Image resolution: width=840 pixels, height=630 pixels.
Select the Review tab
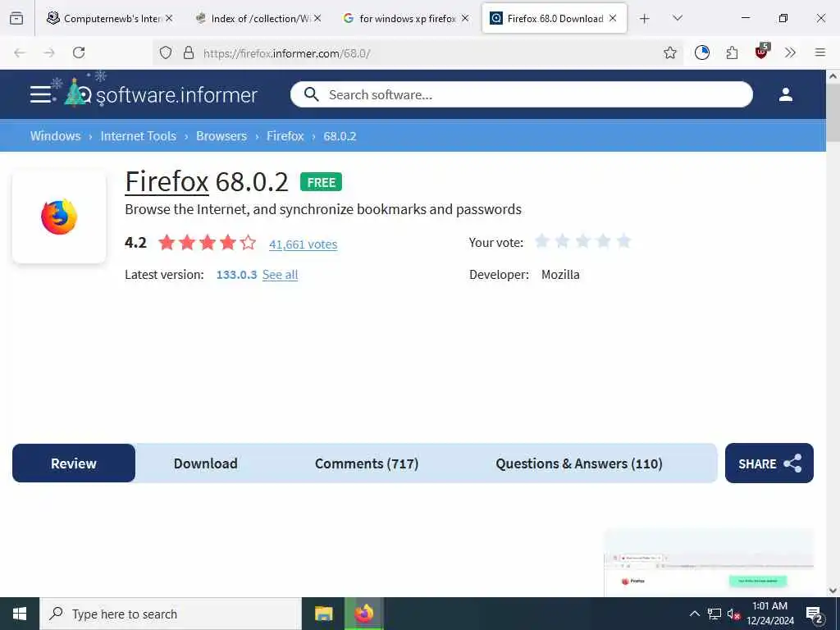pyautogui.click(x=74, y=463)
